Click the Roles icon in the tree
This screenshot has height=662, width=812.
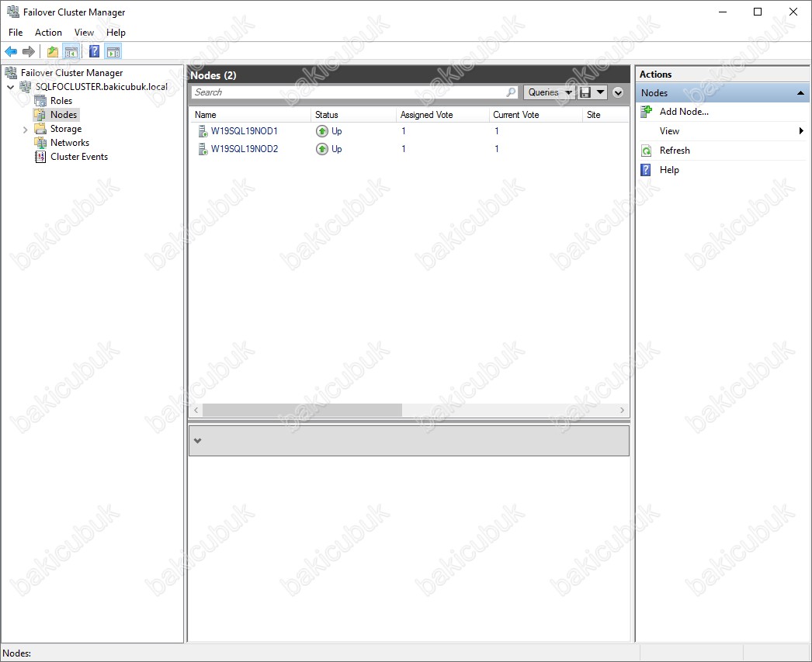(x=40, y=100)
